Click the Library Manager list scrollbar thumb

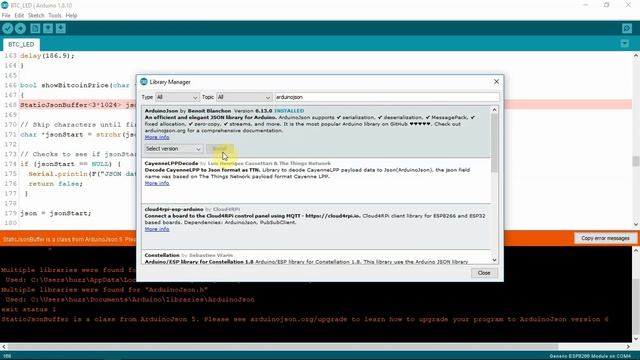494,143
